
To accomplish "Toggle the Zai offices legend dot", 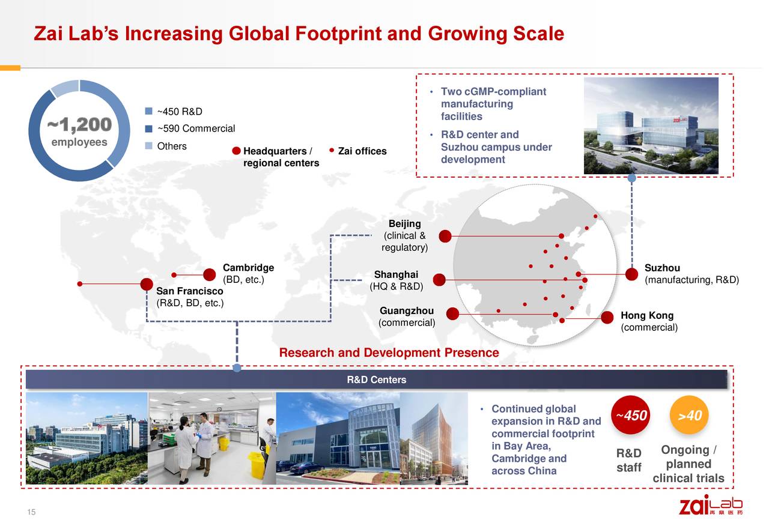I will [x=330, y=151].
